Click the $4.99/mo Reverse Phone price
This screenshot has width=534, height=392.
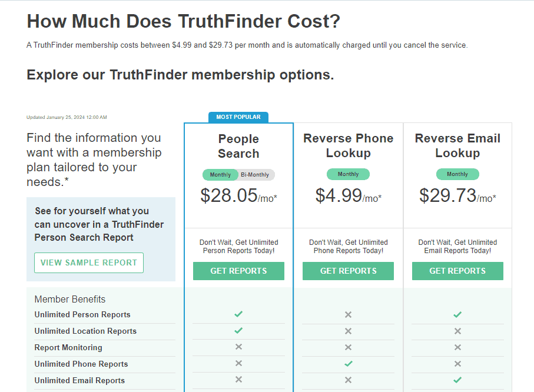click(x=348, y=195)
